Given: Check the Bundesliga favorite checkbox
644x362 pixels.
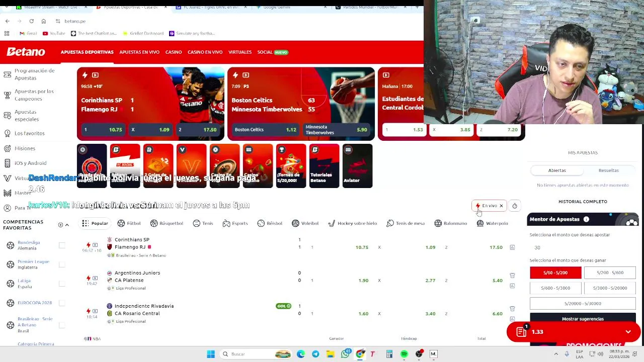Looking at the screenshot, I should 62,245.
